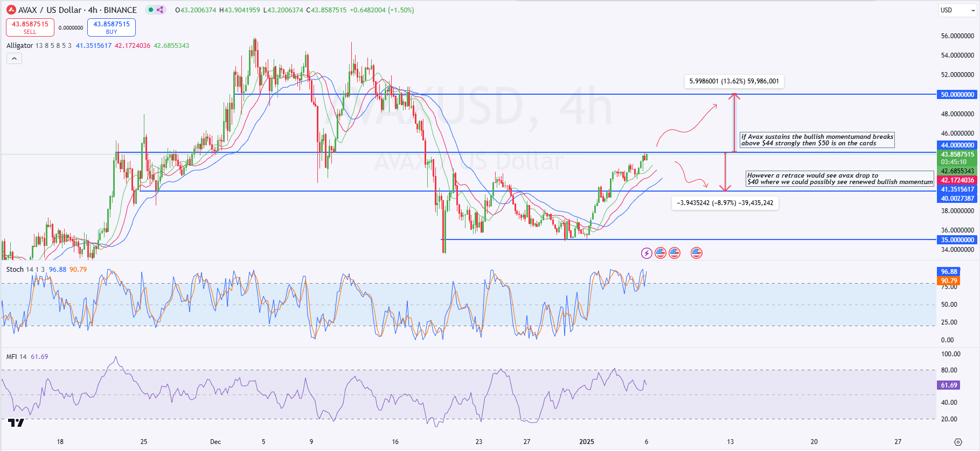Open chart settings hexagon gear icon
The image size is (980, 451).
point(958,442)
